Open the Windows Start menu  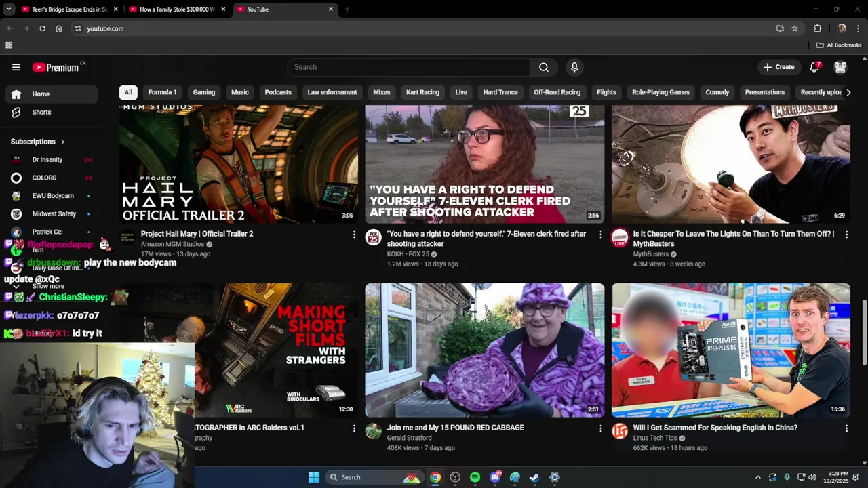coord(314,477)
